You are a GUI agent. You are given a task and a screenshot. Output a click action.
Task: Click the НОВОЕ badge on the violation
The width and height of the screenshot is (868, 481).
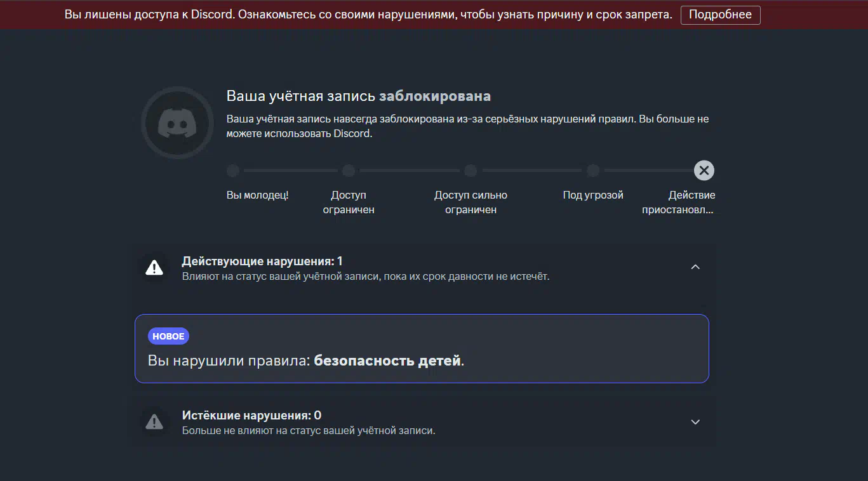(168, 336)
